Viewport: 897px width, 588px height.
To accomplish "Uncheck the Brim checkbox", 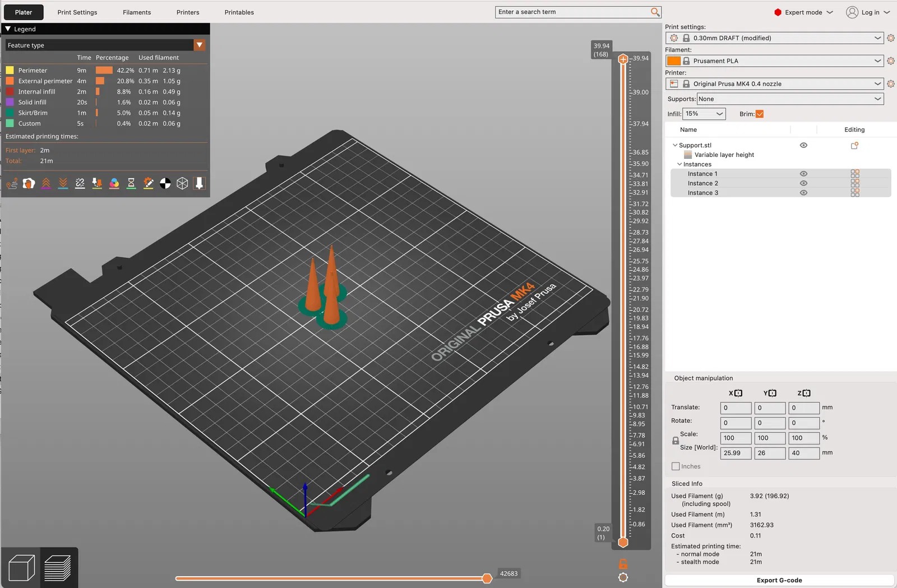I will click(x=760, y=114).
